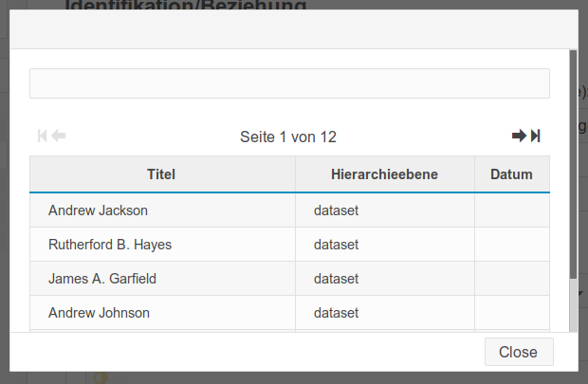The height and width of the screenshot is (384, 588).
Task: Choose the James A. Garfield record
Action: [x=289, y=279]
